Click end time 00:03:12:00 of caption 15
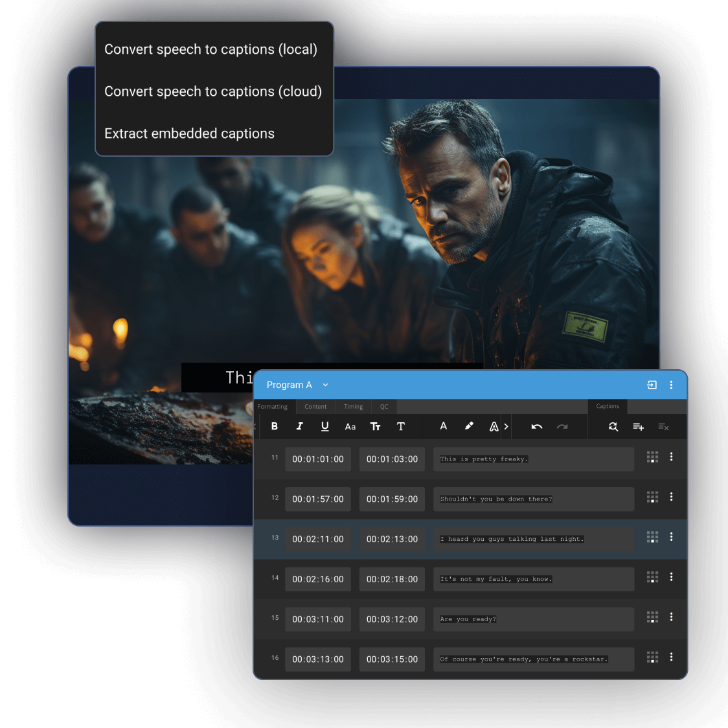728x728 pixels. (x=392, y=619)
